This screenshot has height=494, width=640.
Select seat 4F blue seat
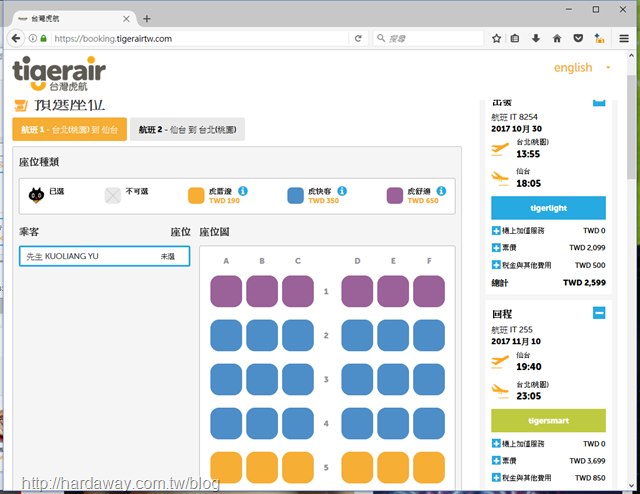click(x=429, y=423)
